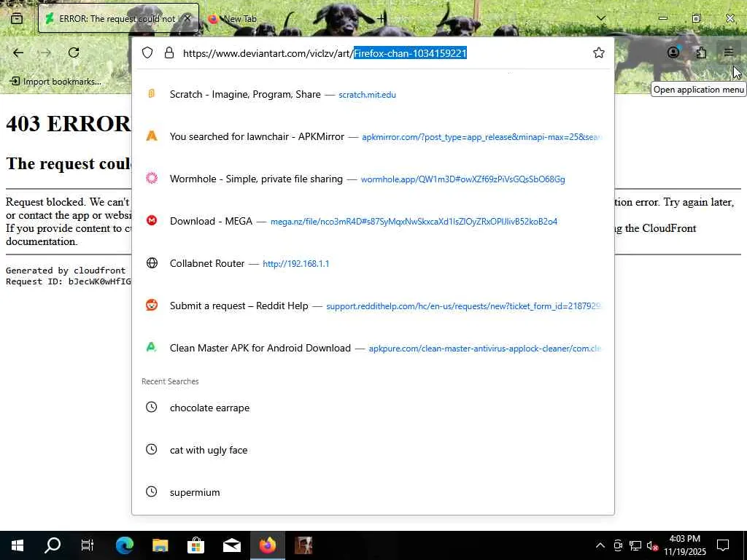Expand the list all tabs chevron

601,18
